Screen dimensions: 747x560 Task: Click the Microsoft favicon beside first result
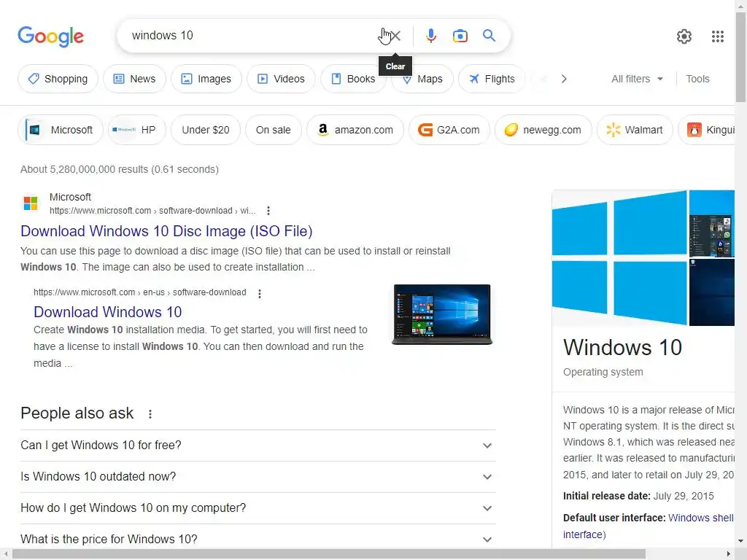31,203
